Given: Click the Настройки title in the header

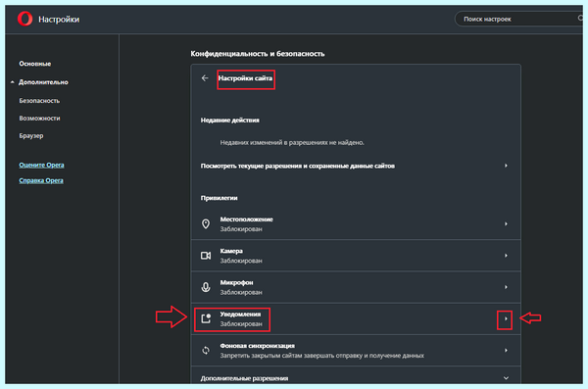Looking at the screenshot, I should 59,20.
